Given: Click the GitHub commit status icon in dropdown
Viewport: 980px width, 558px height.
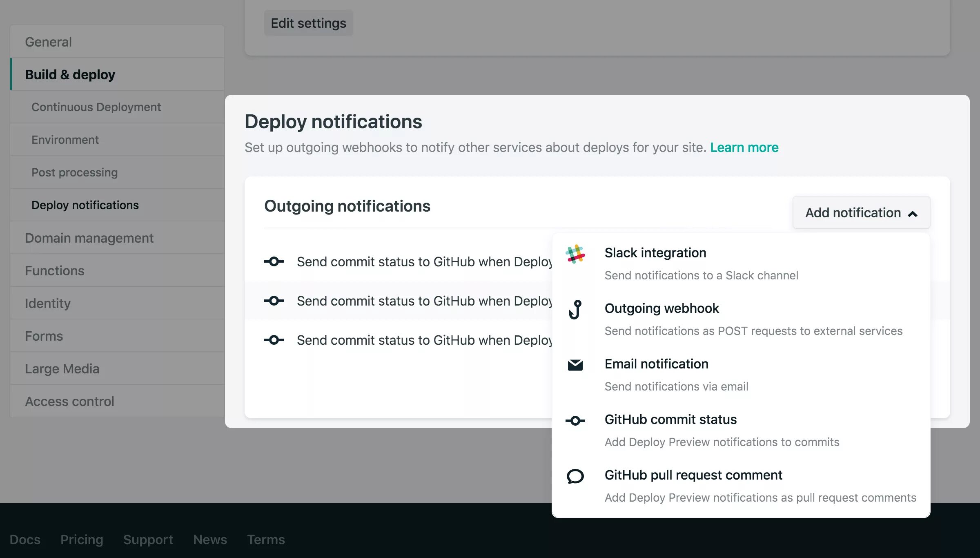Looking at the screenshot, I should point(575,420).
